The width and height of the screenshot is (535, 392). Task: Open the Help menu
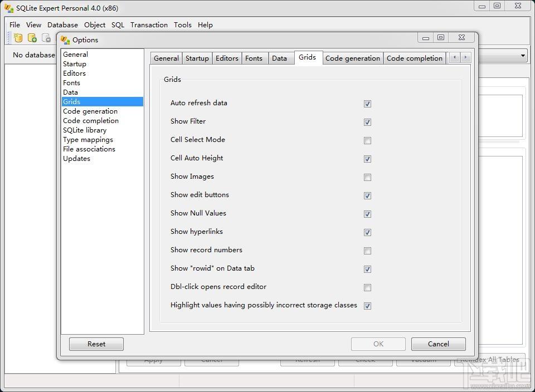[205, 25]
